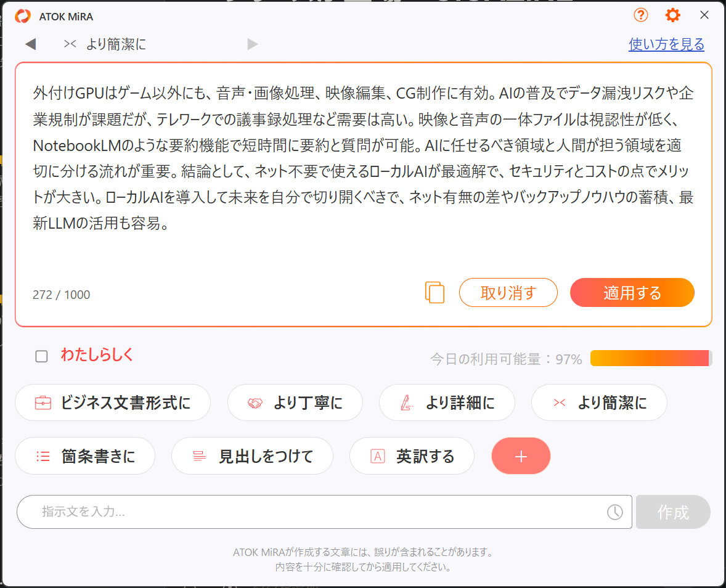The image size is (726, 588).
Task: Copy result text with the copy icon
Action: click(x=434, y=292)
